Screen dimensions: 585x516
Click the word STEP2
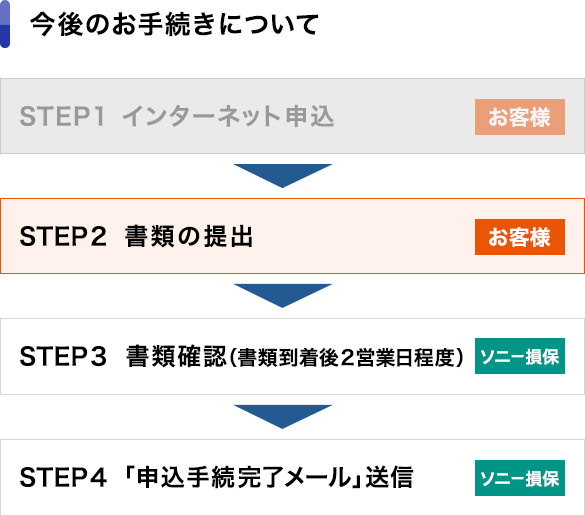pos(63,237)
